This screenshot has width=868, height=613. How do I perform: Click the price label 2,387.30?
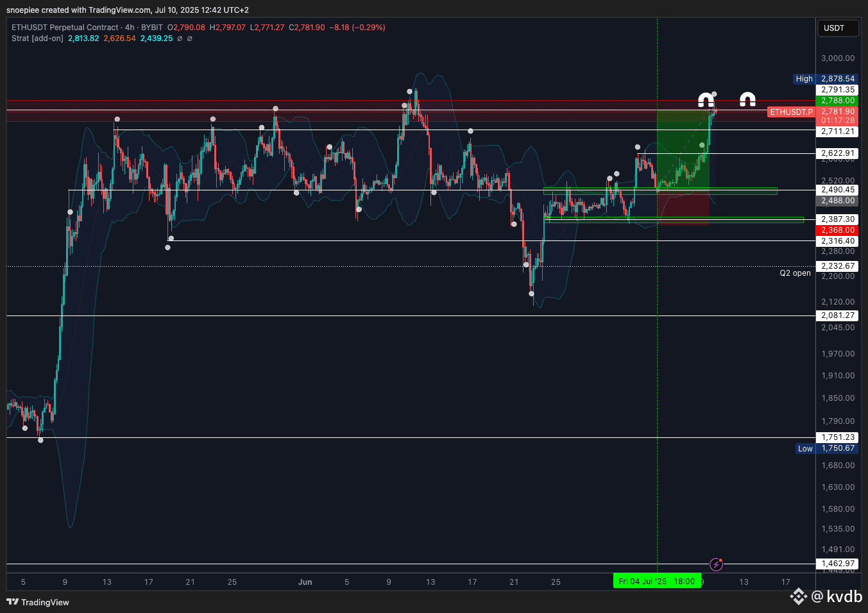[838, 219]
